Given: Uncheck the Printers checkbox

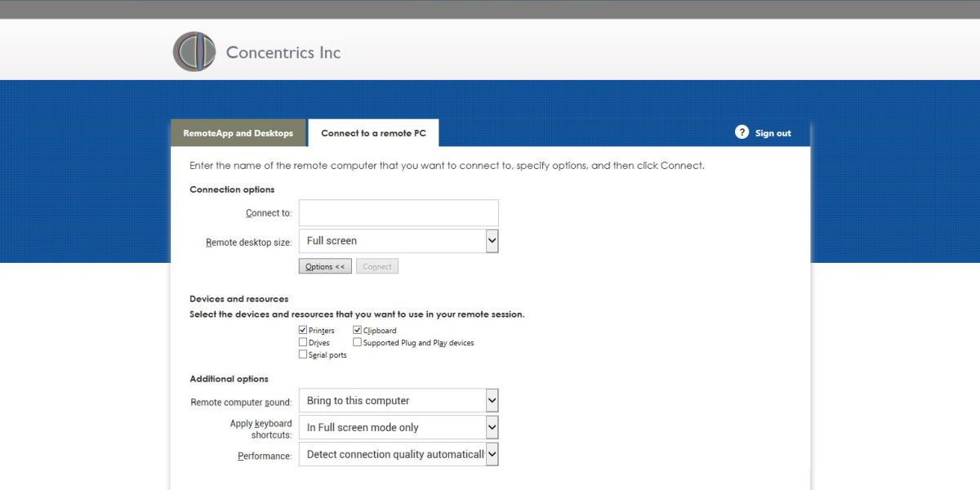Looking at the screenshot, I should 303,330.
